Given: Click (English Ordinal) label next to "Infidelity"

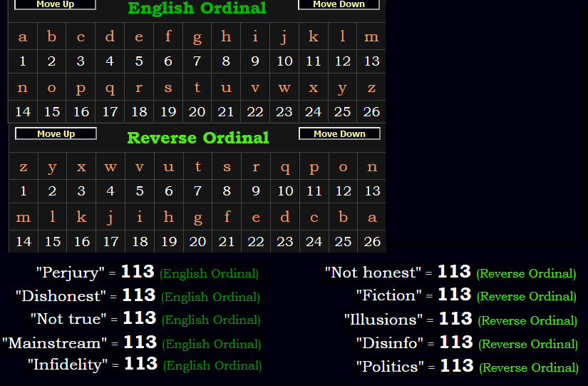Looking at the screenshot, I should tap(212, 366).
